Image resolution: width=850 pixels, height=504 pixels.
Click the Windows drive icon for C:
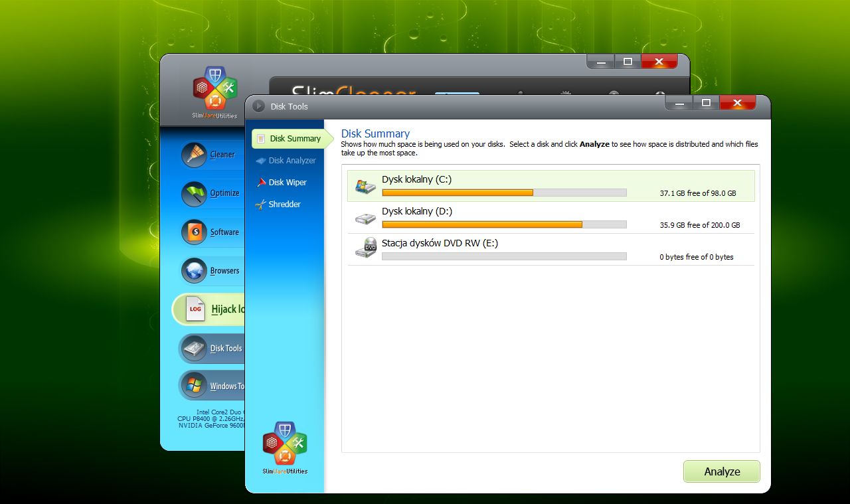365,187
